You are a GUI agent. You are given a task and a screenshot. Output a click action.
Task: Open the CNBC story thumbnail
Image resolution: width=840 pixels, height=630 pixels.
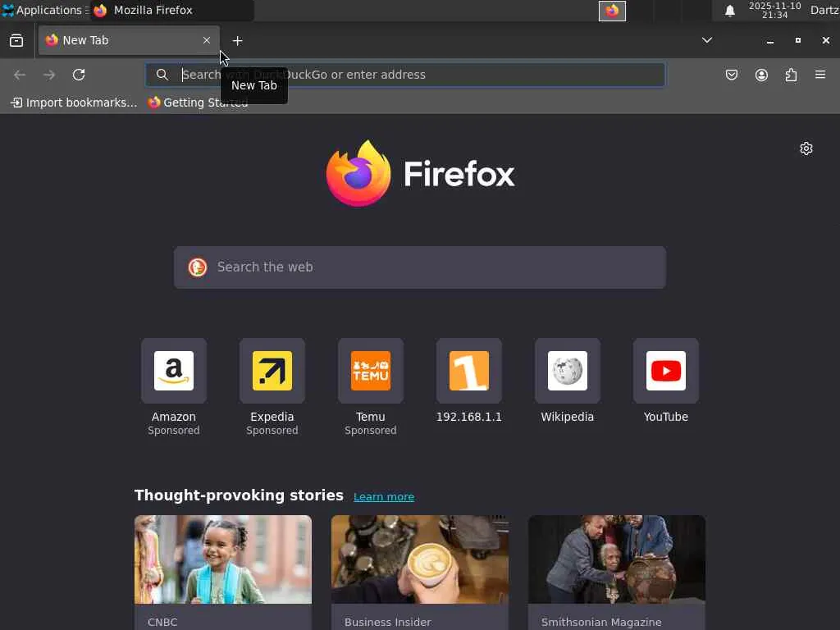(223, 559)
